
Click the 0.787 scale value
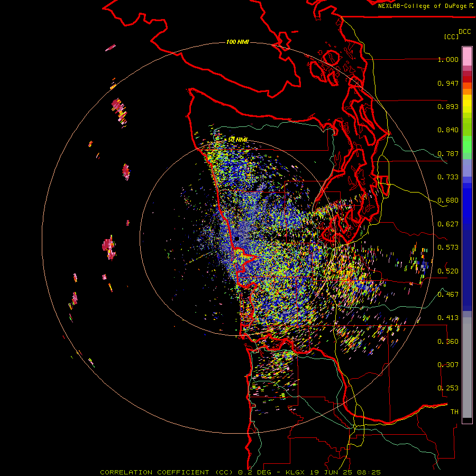(x=448, y=153)
